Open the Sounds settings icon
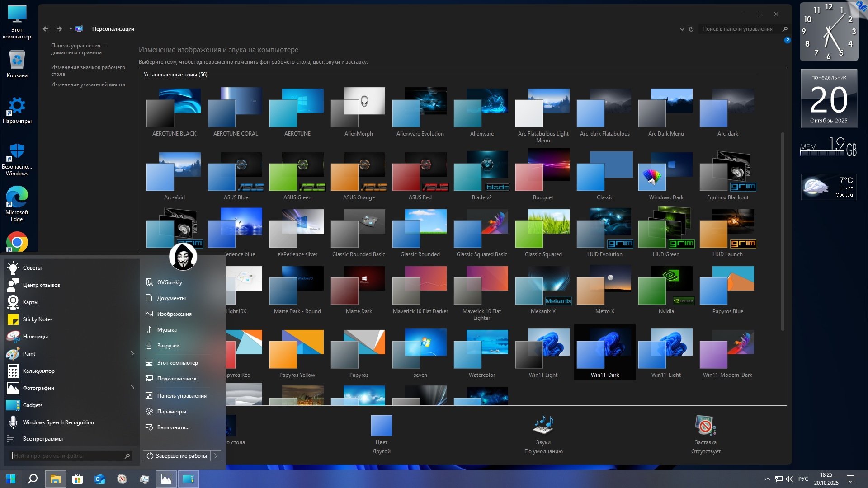This screenshot has width=868, height=488. [543, 425]
